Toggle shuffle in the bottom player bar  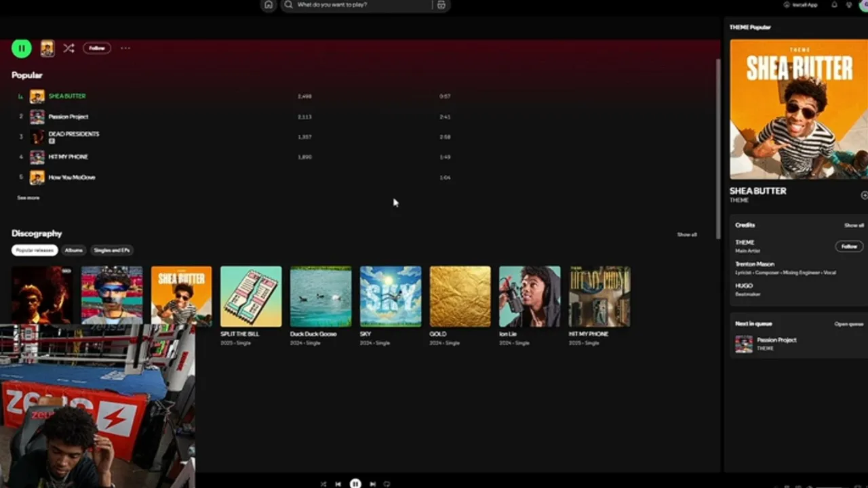[323, 484]
